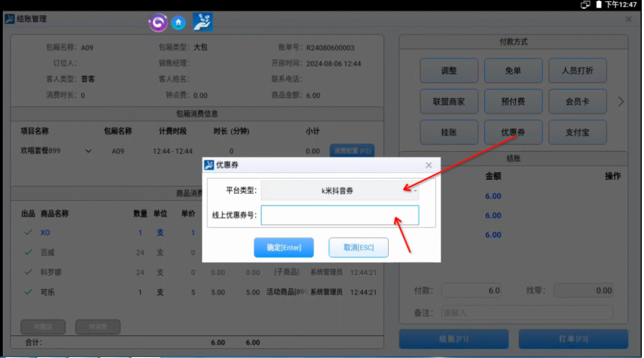Click the 打单[F3] print button

pos(573,339)
